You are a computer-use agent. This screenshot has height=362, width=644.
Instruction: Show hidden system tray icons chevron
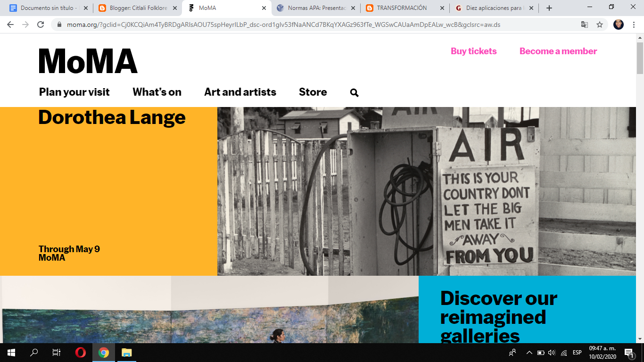[x=529, y=353]
